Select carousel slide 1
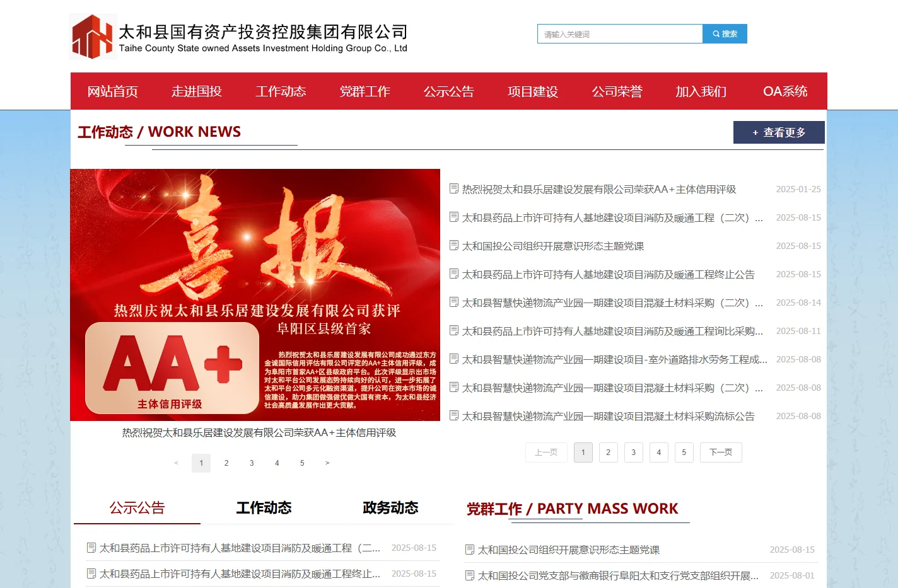 click(201, 463)
